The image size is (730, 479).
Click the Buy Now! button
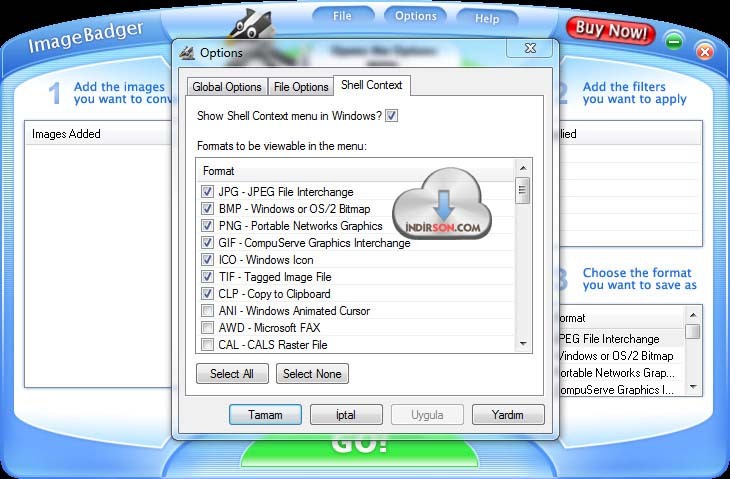pos(611,31)
